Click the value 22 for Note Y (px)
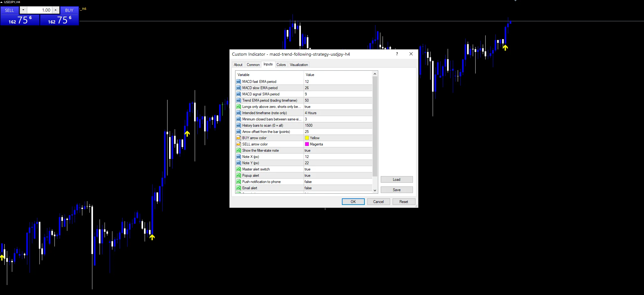The width and height of the screenshot is (644, 295). tap(307, 163)
